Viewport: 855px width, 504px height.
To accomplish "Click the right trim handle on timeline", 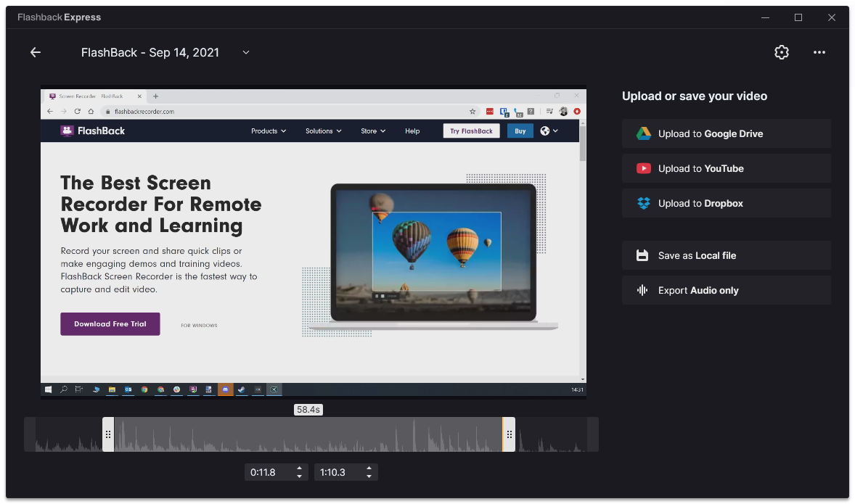I will [x=509, y=434].
